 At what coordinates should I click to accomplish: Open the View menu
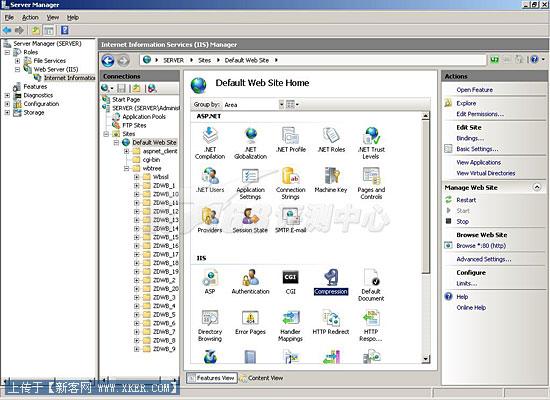click(x=53, y=18)
